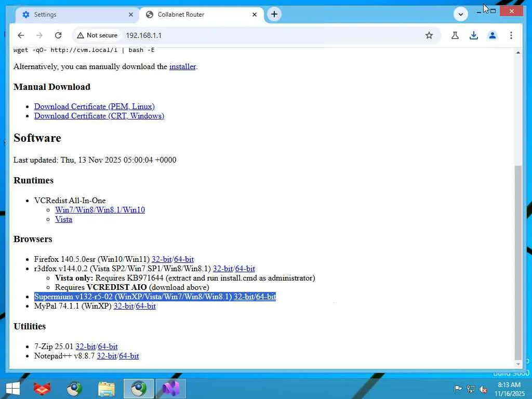Open the first Supermium taskbar icon
The image size is (532, 399).
74,389
